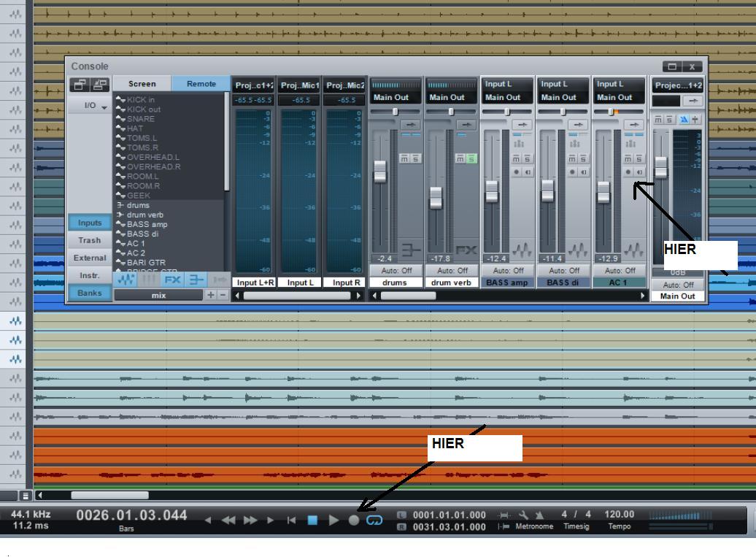
Task: Open the Auto: Off menu on the drums channel
Action: [396, 271]
